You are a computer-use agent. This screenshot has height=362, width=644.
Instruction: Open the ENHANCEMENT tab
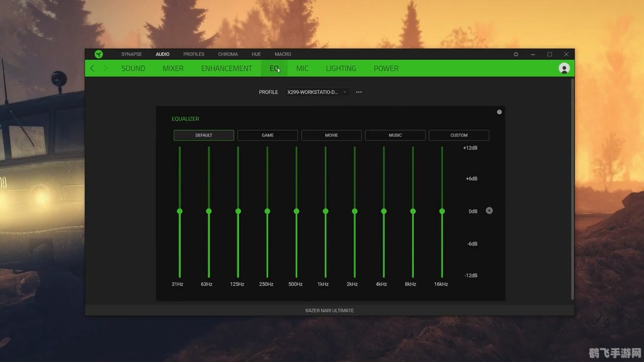tap(226, 68)
